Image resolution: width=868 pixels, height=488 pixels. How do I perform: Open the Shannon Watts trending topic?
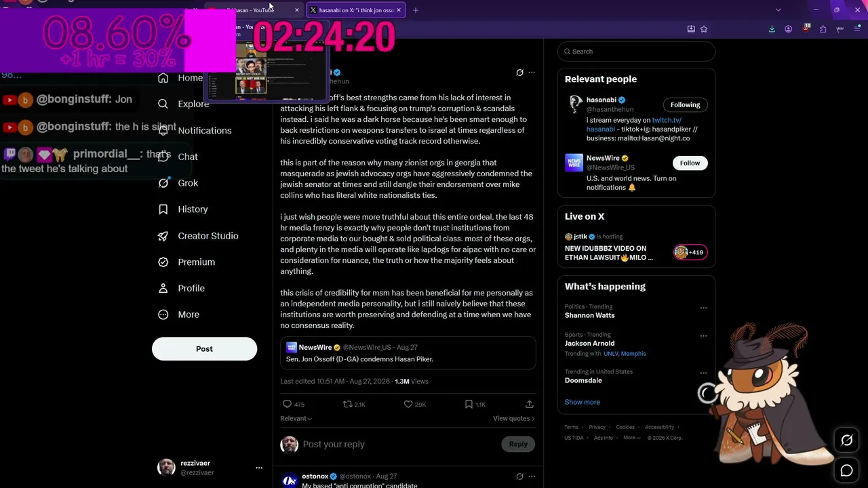590,315
